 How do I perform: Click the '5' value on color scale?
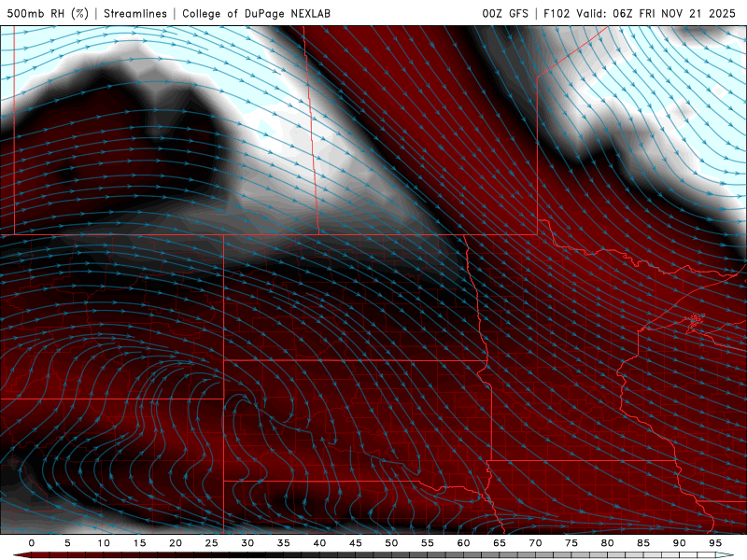click(x=67, y=543)
